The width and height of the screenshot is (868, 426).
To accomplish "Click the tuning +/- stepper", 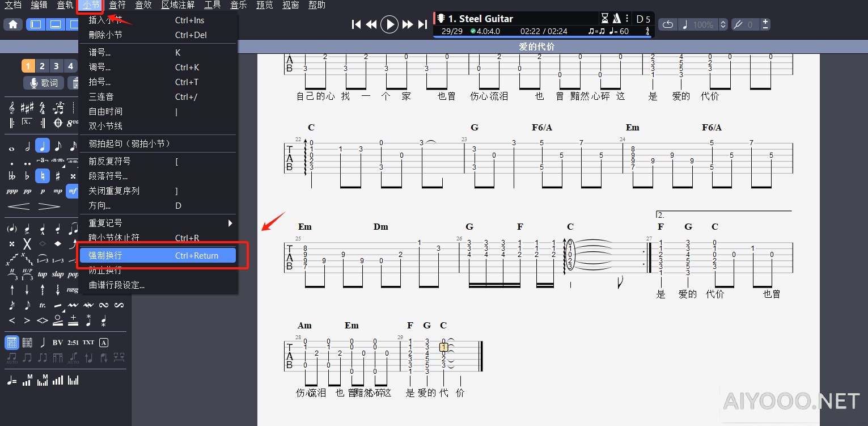I will tap(765, 24).
